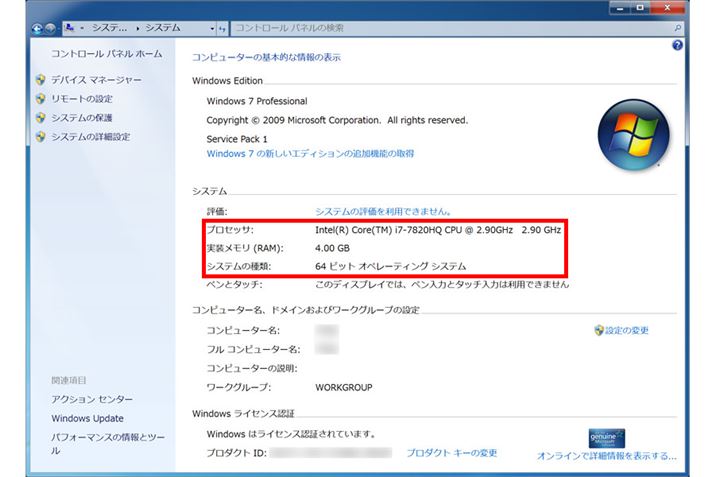Go back with the back arrow button
The image size is (715, 477).
click(x=37, y=29)
